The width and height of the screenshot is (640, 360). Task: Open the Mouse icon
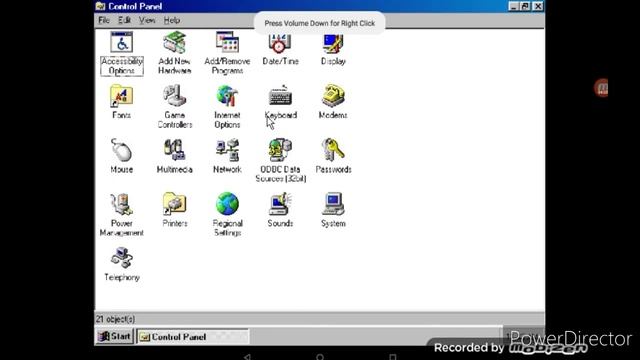pyautogui.click(x=122, y=150)
